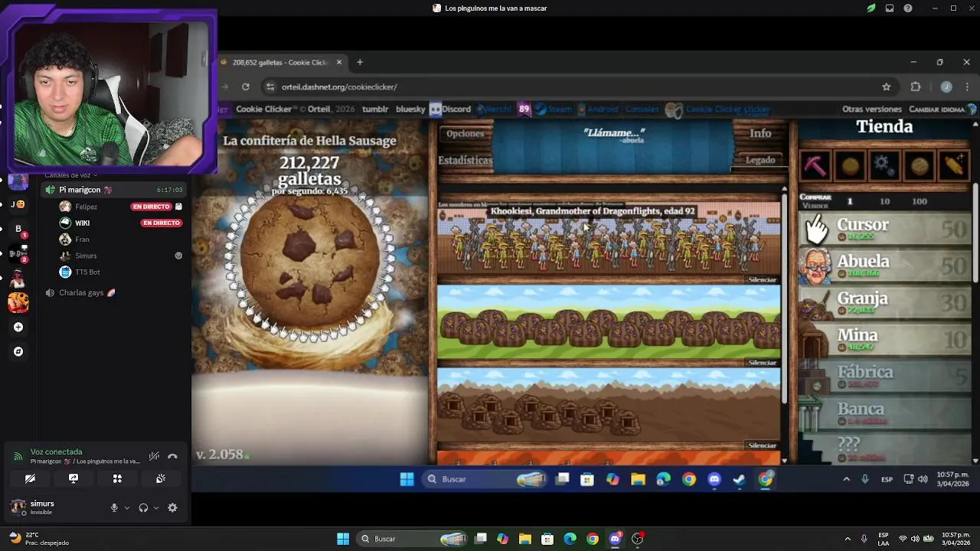The image size is (980, 551).
Task: Open the Discord inbox icon in title bar
Action: pos(890,8)
